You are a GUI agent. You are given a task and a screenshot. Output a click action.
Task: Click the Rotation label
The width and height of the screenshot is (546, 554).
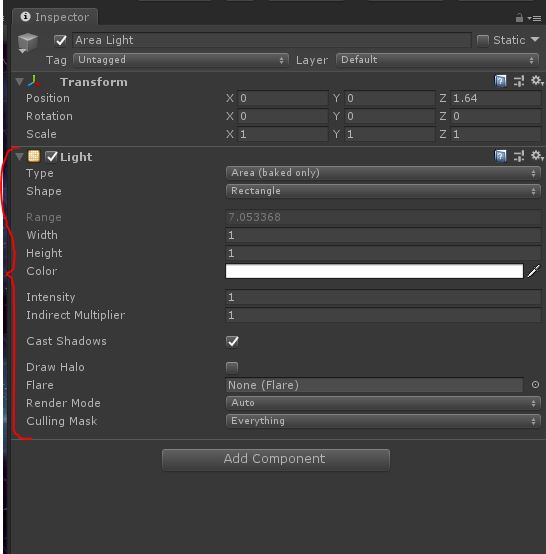click(x=49, y=116)
